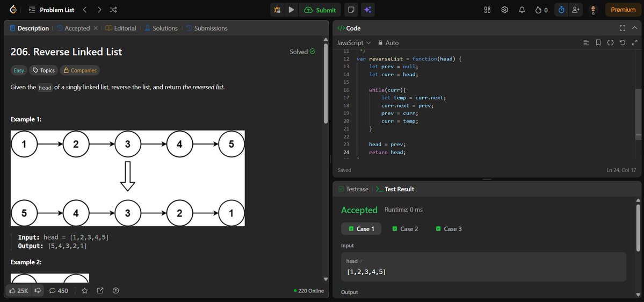The image size is (644, 302).
Task: Expand the Topics tag
Action: pyautogui.click(x=44, y=70)
